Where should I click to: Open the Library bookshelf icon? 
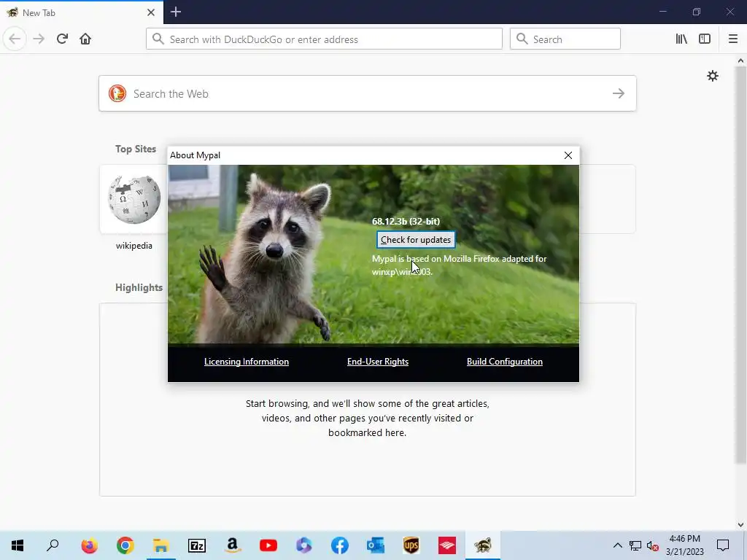pos(681,39)
